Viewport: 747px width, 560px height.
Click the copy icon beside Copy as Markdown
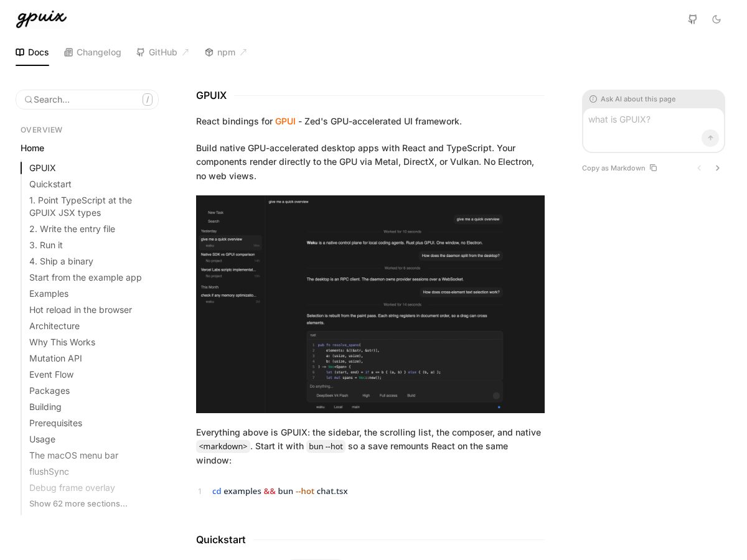click(653, 168)
